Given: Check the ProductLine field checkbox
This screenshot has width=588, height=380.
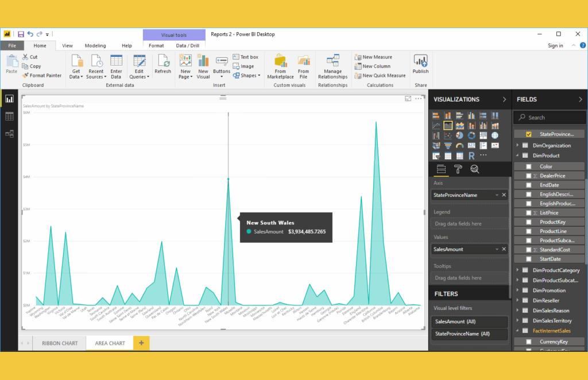Looking at the screenshot, I should coord(529,231).
